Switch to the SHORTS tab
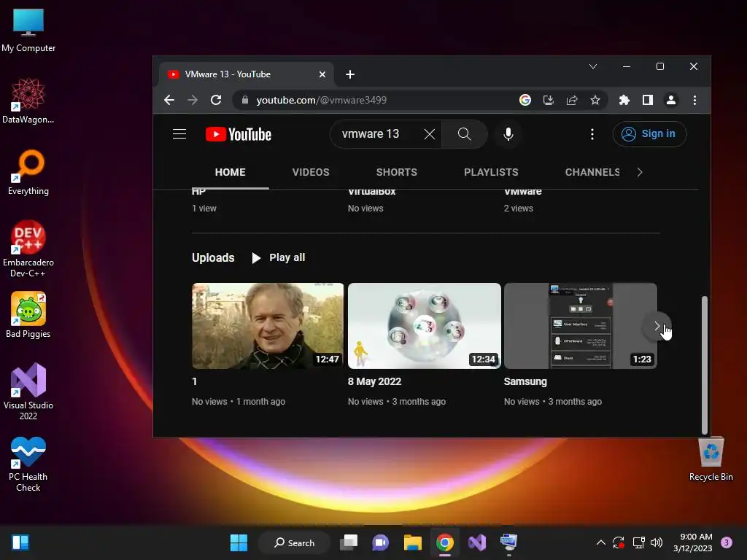 396,172
